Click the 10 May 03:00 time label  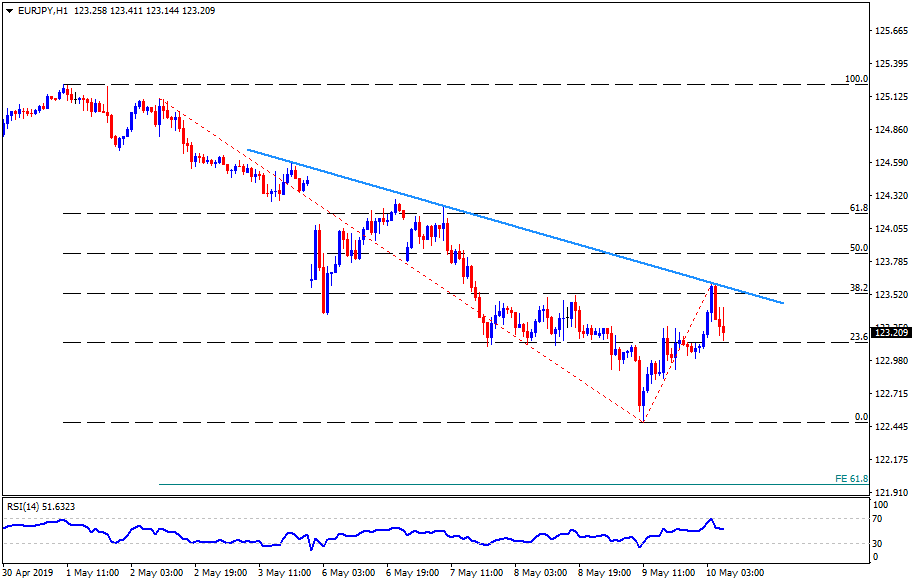click(739, 573)
